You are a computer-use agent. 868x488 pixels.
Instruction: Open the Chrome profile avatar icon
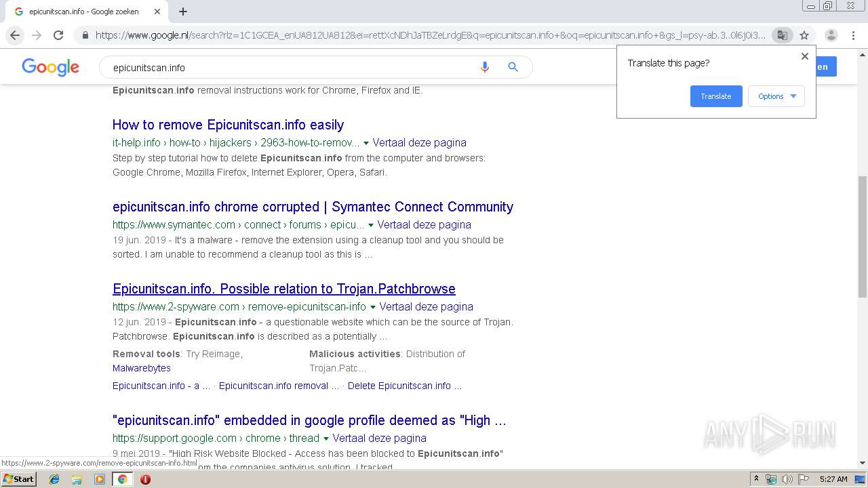(x=831, y=35)
